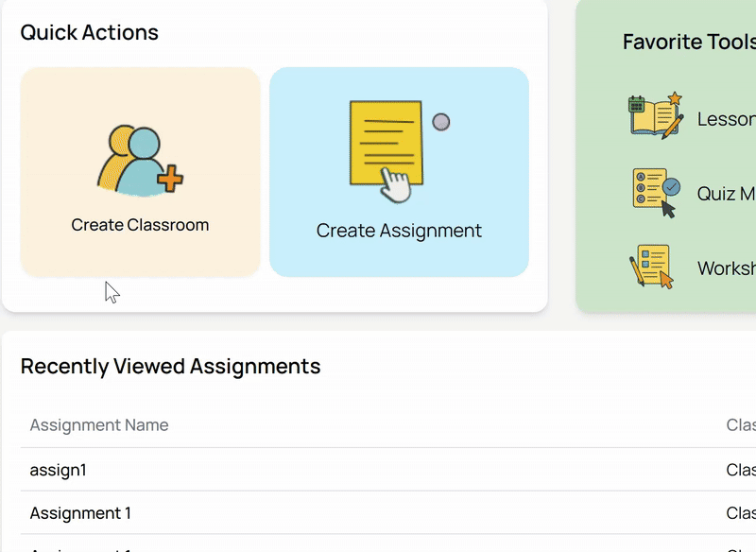Viewport: 756px width, 552px height.
Task: Open the Assignment 1 row
Action: click(x=80, y=513)
